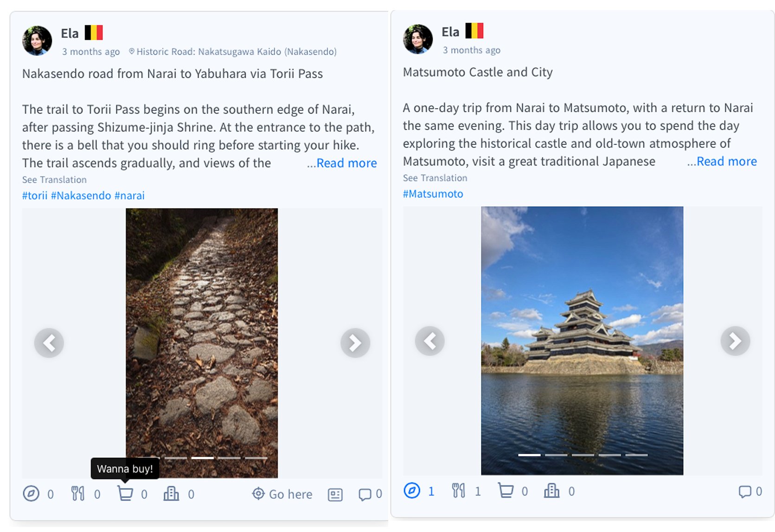The height and width of the screenshot is (532, 775).
Task: Open comments on the Nakasendo post
Action: click(365, 494)
